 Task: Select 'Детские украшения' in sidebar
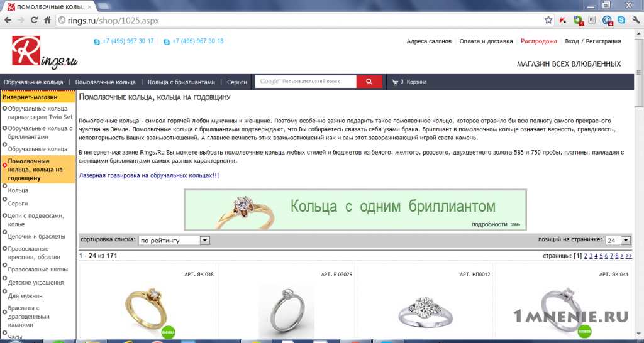[x=36, y=283]
